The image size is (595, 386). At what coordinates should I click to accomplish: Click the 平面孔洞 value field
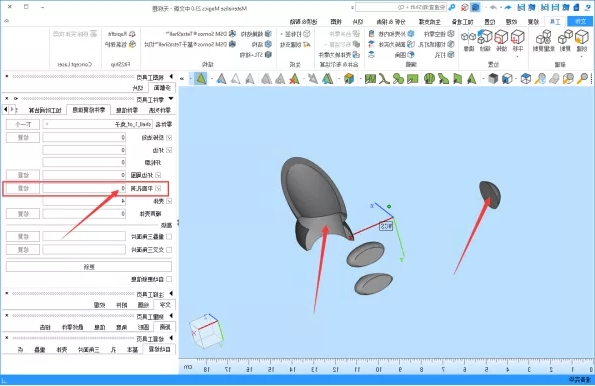84,188
